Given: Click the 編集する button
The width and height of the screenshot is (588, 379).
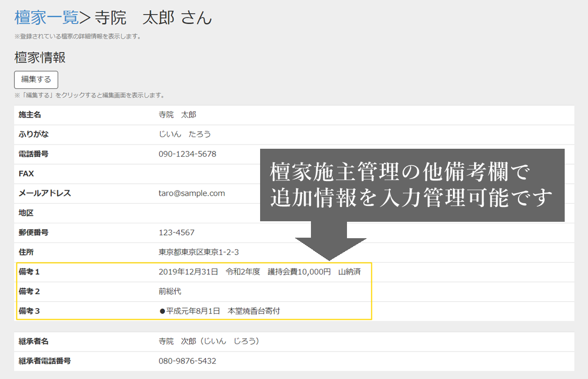Looking at the screenshot, I should click(x=36, y=79).
